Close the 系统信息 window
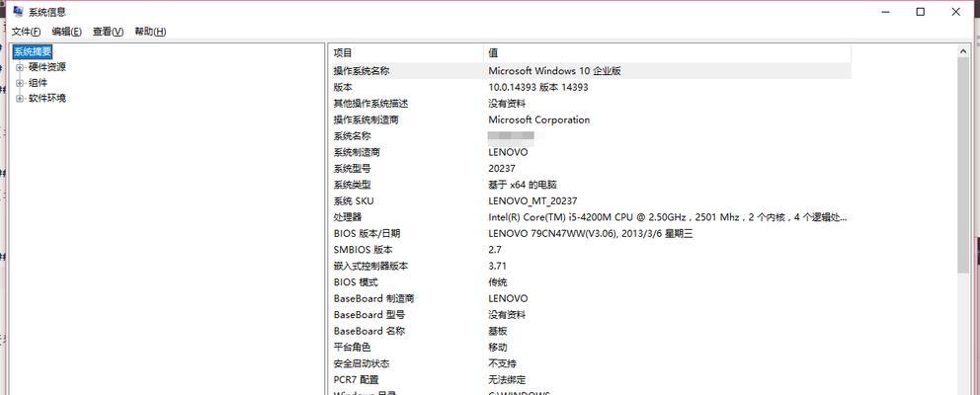Screen dimensions: 980x395 (x=956, y=12)
